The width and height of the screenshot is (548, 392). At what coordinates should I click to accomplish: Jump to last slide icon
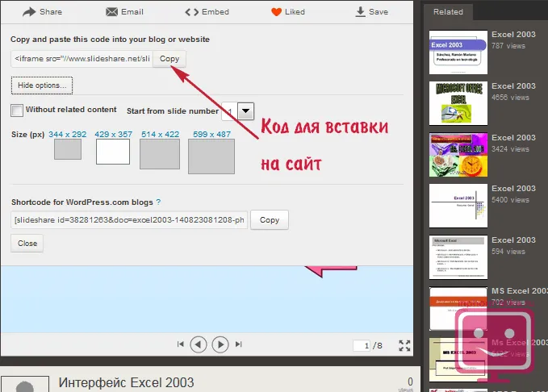pyautogui.click(x=238, y=344)
